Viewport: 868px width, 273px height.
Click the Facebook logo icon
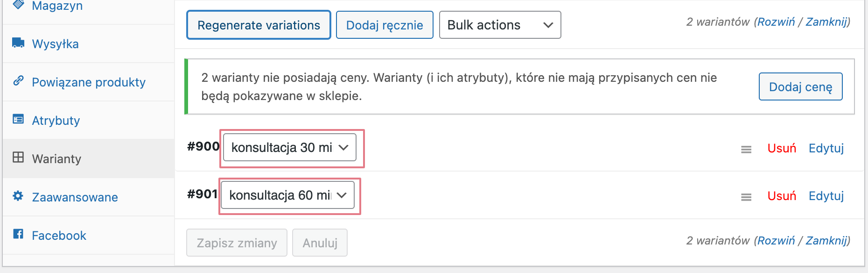(18, 234)
